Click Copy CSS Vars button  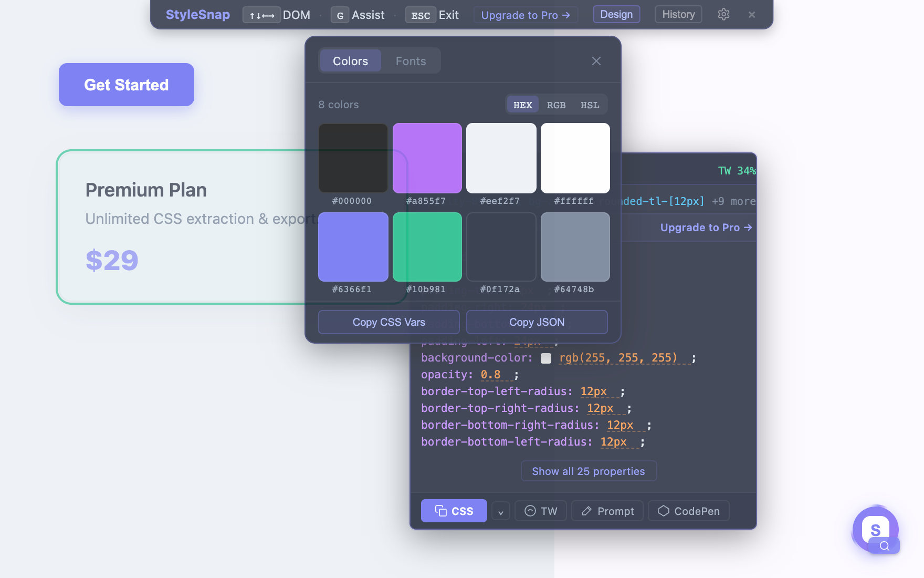click(x=389, y=322)
